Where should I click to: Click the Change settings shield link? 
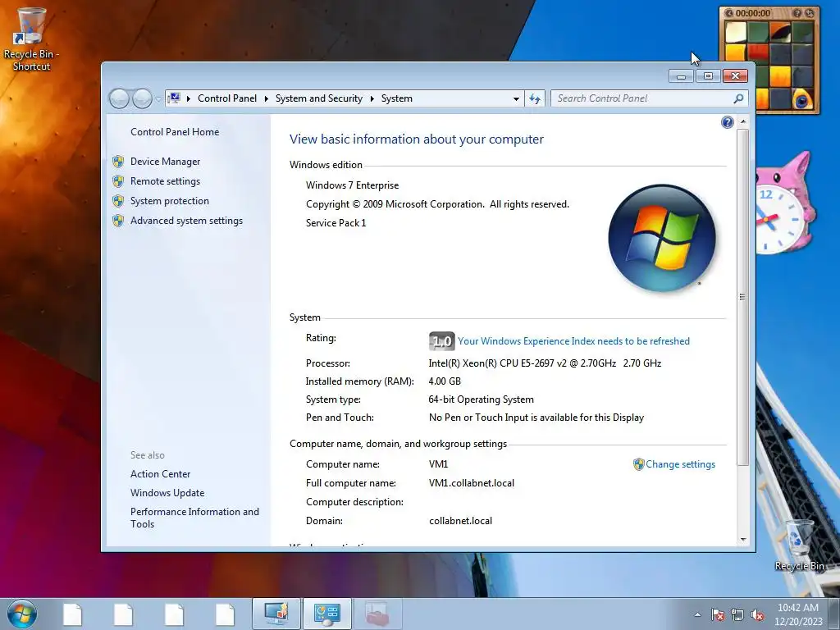click(x=674, y=464)
